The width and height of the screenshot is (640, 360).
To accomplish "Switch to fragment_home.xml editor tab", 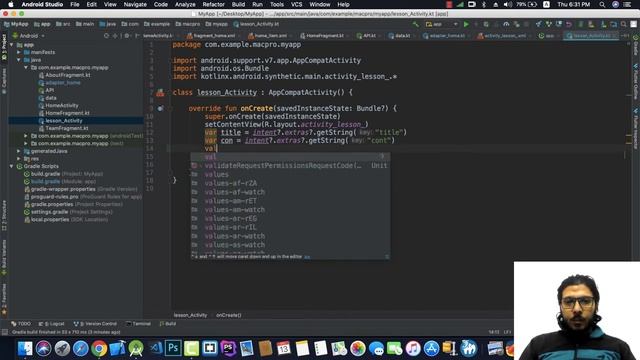I will tap(211, 36).
